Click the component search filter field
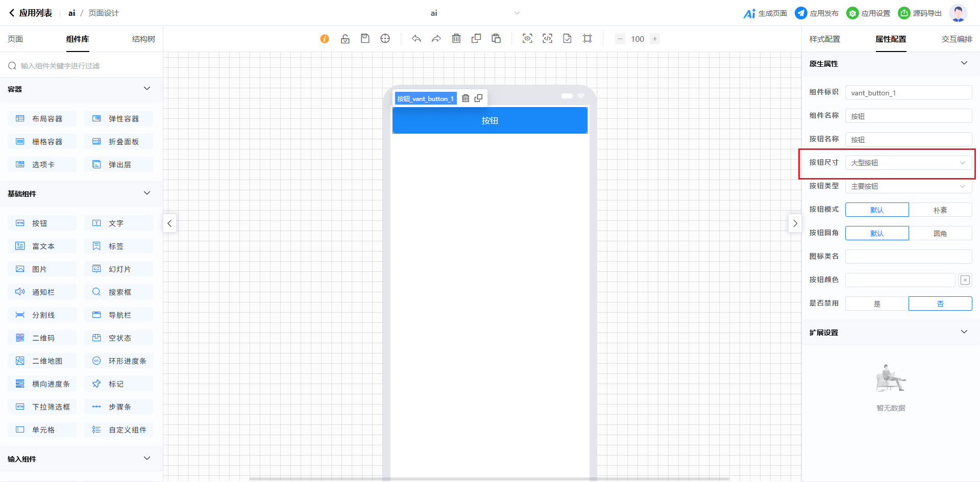 click(x=82, y=66)
